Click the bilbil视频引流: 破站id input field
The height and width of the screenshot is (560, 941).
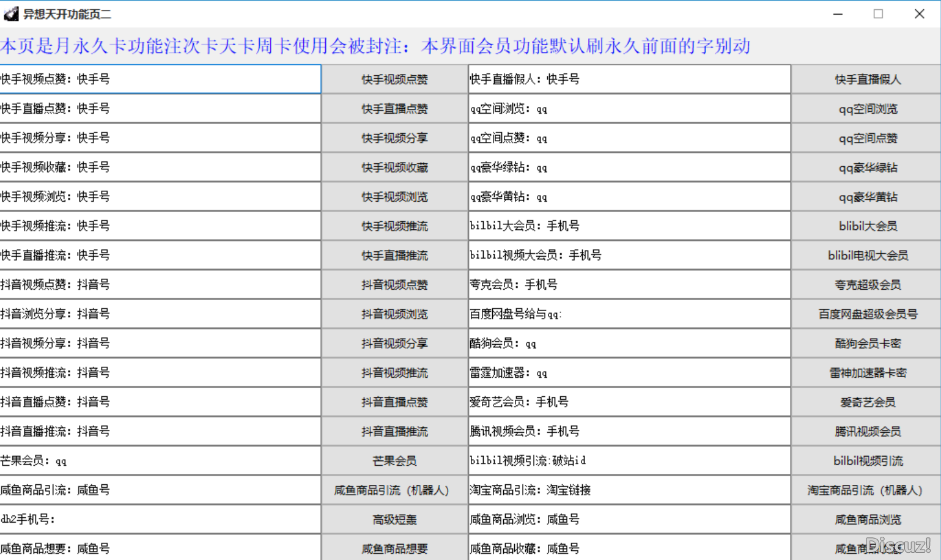(x=629, y=461)
